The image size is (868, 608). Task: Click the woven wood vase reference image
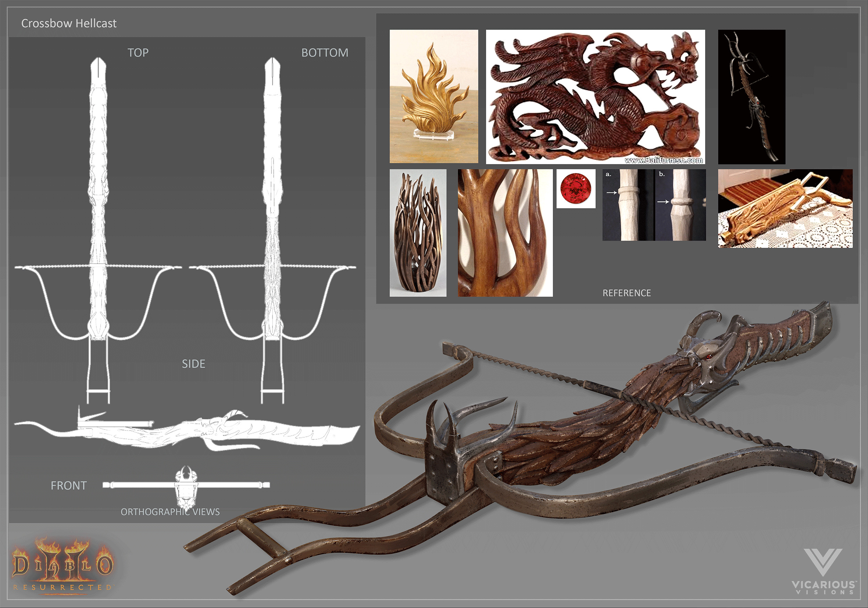tap(418, 233)
